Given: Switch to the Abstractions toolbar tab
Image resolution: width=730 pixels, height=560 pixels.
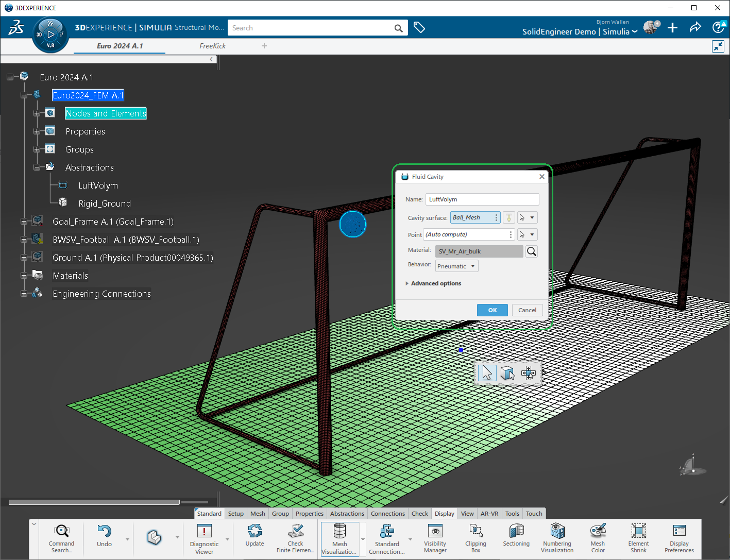Looking at the screenshot, I should [x=347, y=514].
